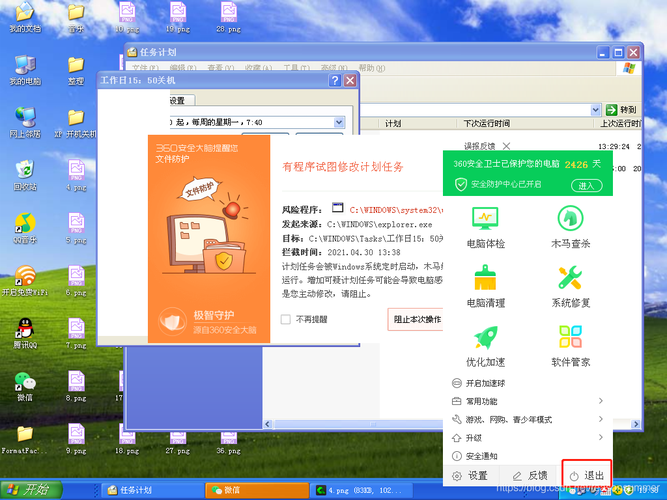Select 19.png file on desktop
Image resolution: width=667 pixels, height=500 pixels.
click(178, 17)
